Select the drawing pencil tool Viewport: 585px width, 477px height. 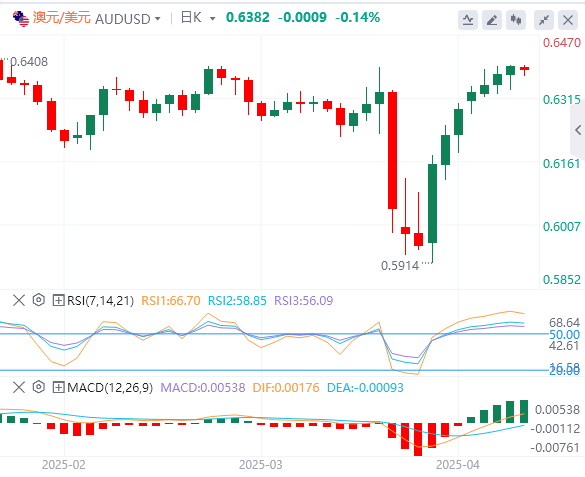point(492,20)
